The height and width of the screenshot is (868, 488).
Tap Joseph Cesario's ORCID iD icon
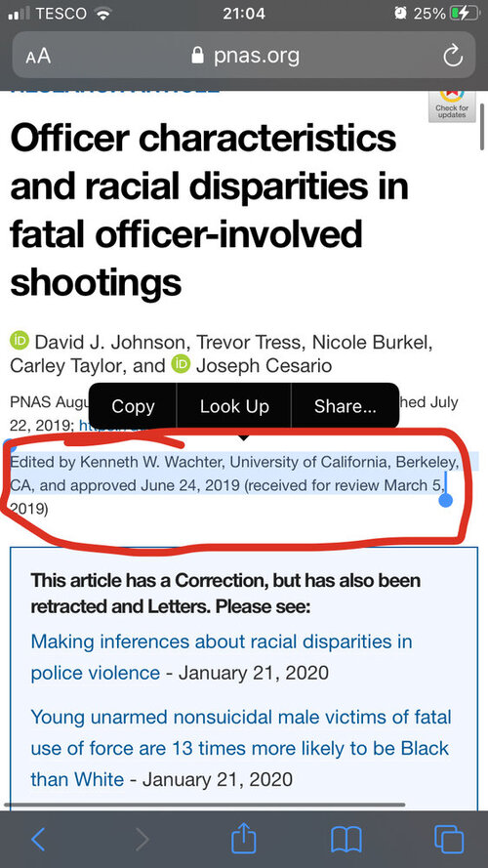[181, 364]
